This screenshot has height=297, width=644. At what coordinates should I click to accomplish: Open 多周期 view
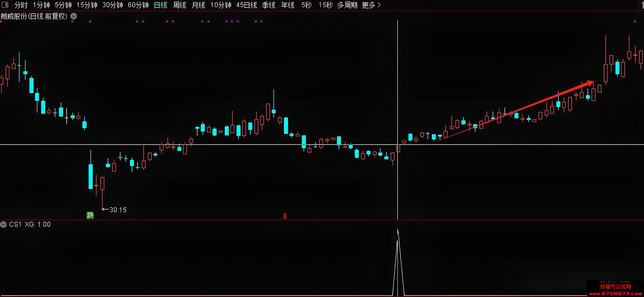(x=347, y=5)
